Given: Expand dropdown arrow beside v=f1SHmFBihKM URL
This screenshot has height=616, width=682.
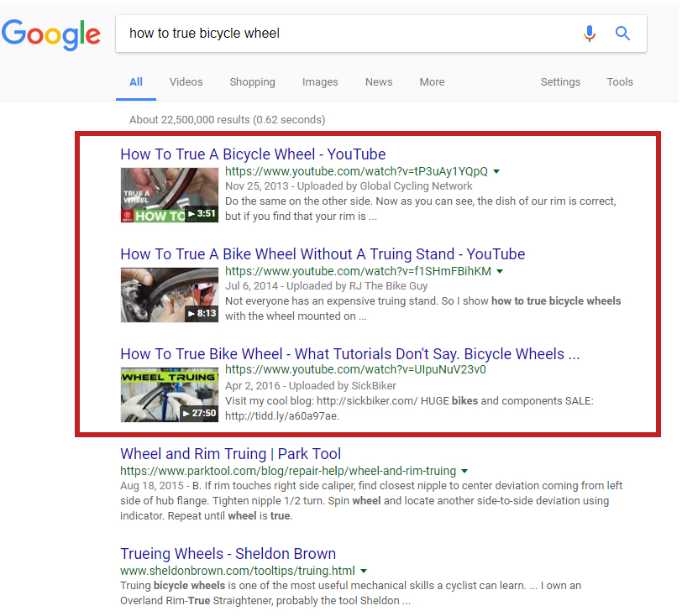Looking at the screenshot, I should click(x=500, y=272).
